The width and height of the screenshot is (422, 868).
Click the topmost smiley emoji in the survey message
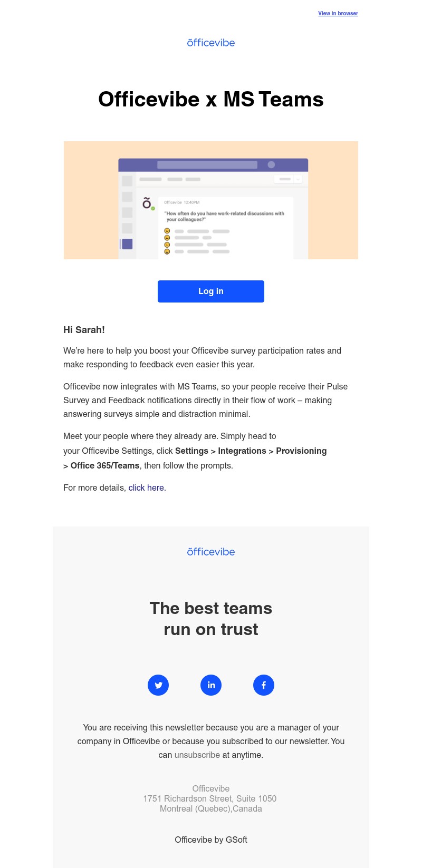[167, 230]
